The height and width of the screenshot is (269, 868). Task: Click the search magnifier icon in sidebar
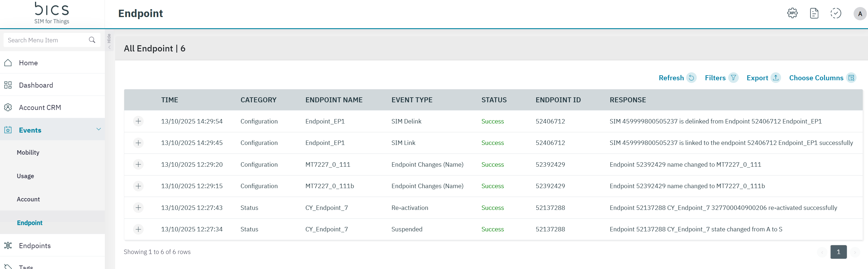(x=92, y=40)
